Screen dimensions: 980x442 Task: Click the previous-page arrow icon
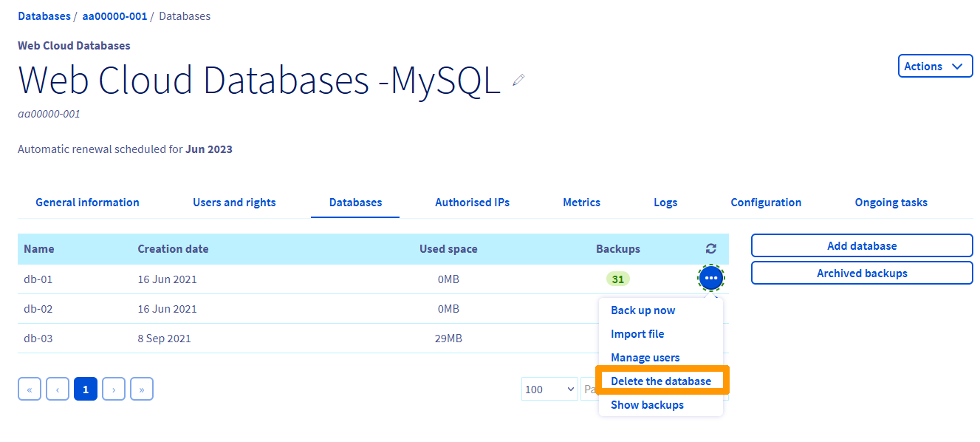tap(57, 389)
